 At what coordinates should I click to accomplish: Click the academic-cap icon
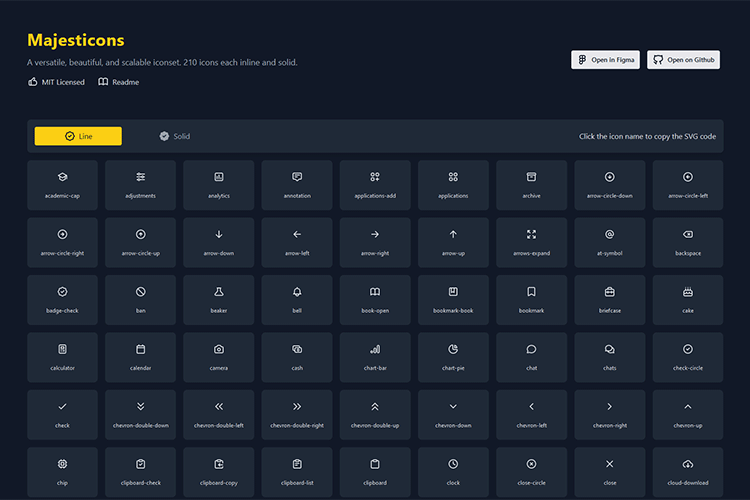[63, 177]
